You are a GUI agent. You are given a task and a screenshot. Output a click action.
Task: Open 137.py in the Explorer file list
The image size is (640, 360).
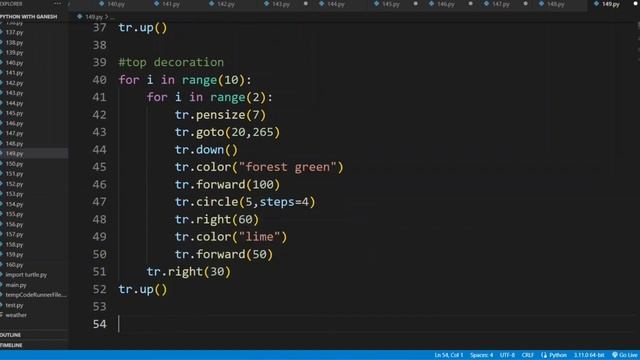pyautogui.click(x=14, y=32)
